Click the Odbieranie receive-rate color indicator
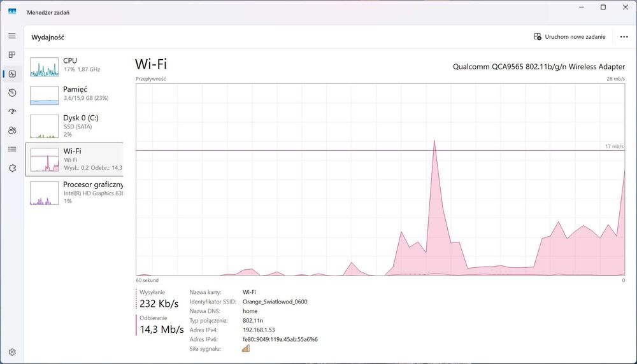The width and height of the screenshot is (637, 364). 136,325
